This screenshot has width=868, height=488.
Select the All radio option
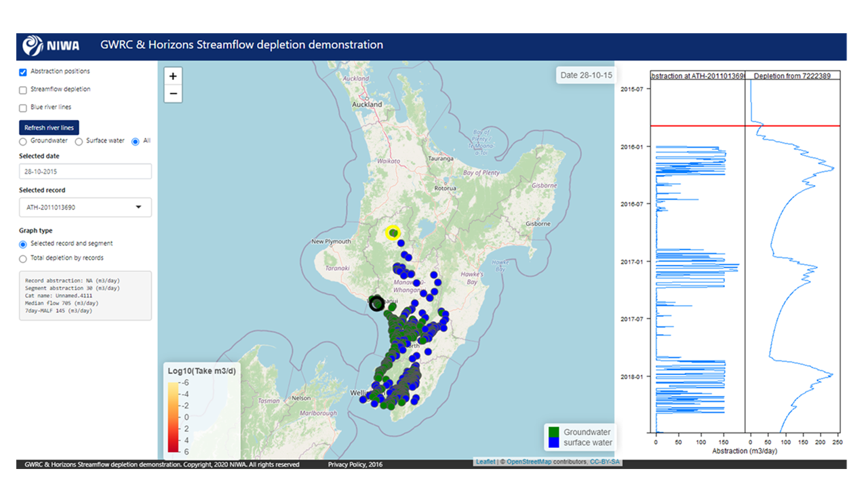tap(136, 142)
